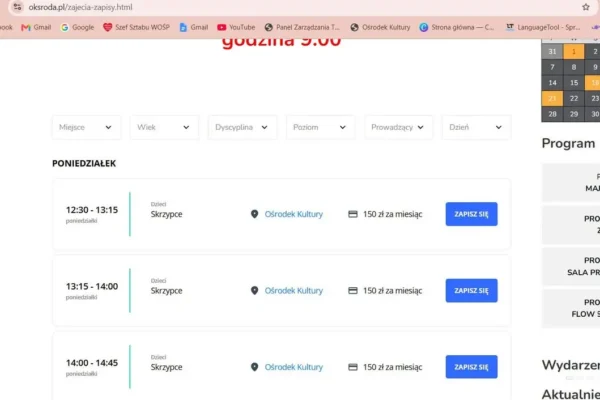Click payment card icon for 13:15 class
The width and height of the screenshot is (600, 400).
[353, 291]
